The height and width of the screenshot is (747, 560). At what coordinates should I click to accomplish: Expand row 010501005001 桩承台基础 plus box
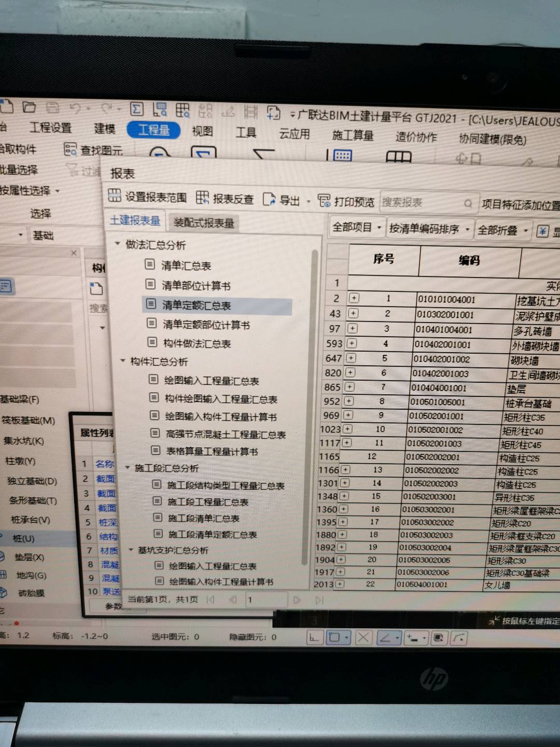[349, 401]
